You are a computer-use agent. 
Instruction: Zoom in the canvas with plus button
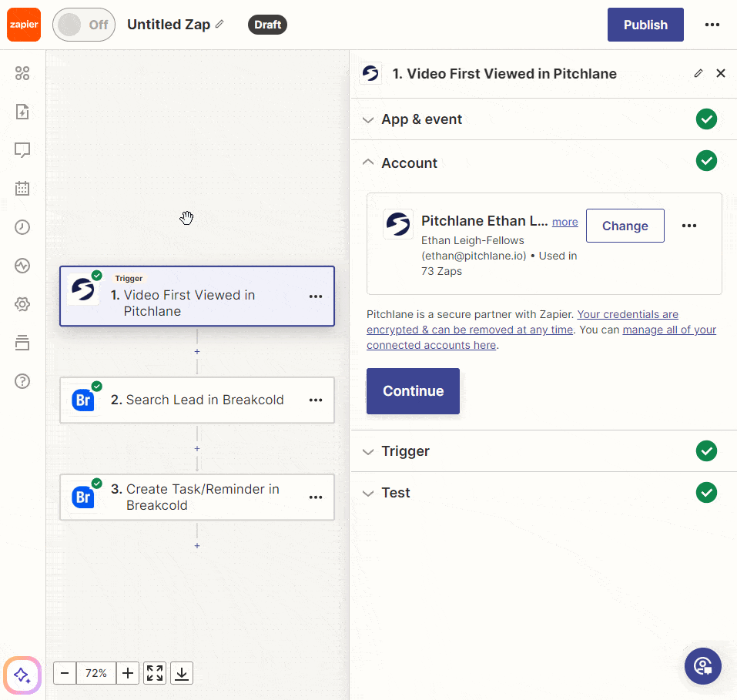coord(127,673)
